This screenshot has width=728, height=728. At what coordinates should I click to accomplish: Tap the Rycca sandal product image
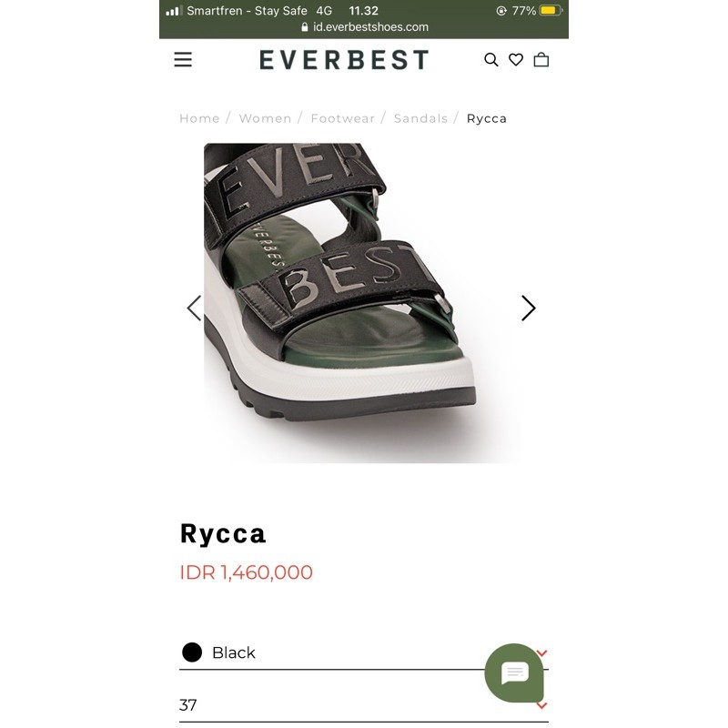point(361,303)
